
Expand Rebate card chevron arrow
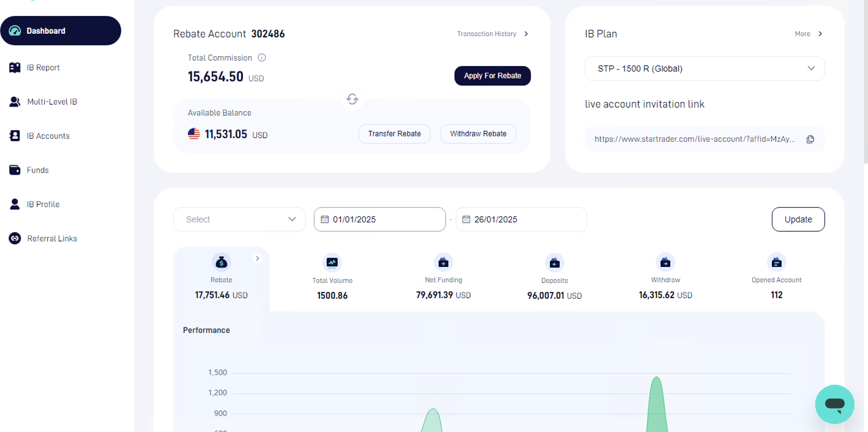pyautogui.click(x=257, y=258)
